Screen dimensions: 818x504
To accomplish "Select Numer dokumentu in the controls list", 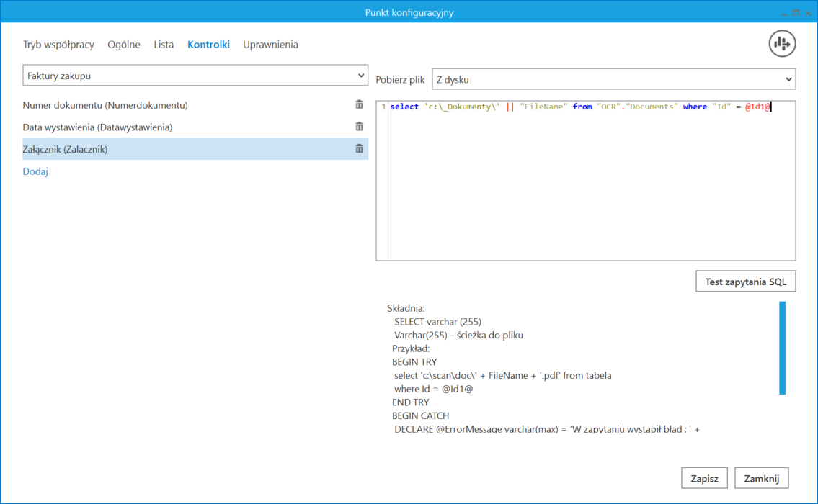I will [105, 105].
